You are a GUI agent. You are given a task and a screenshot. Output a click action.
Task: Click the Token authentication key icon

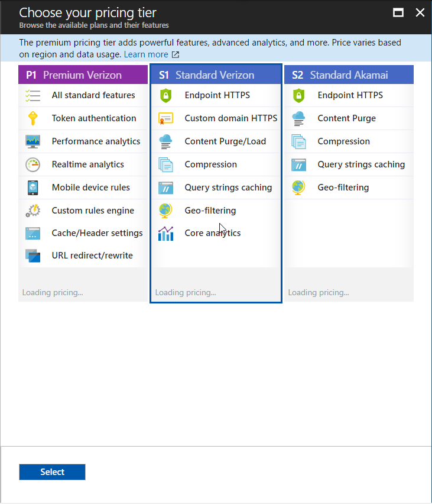click(x=33, y=118)
